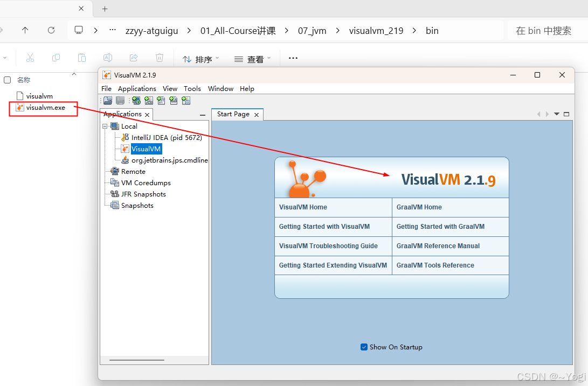Open the VisualVM Home link

(x=303, y=207)
